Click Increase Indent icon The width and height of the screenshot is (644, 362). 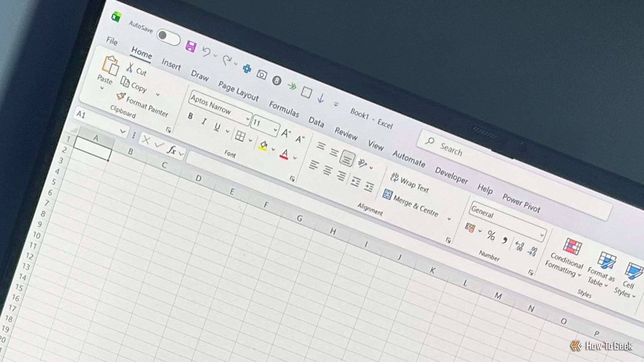click(x=369, y=187)
